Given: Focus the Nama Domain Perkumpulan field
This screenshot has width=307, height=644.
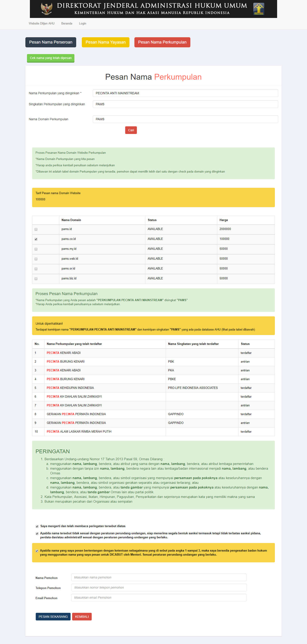Looking at the screenshot, I should pyautogui.click(x=185, y=119).
